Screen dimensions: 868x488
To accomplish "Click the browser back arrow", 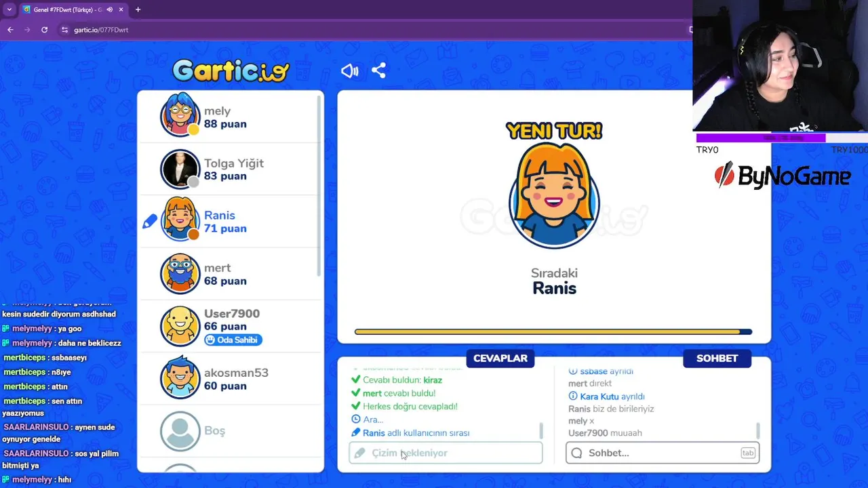I will point(10,30).
